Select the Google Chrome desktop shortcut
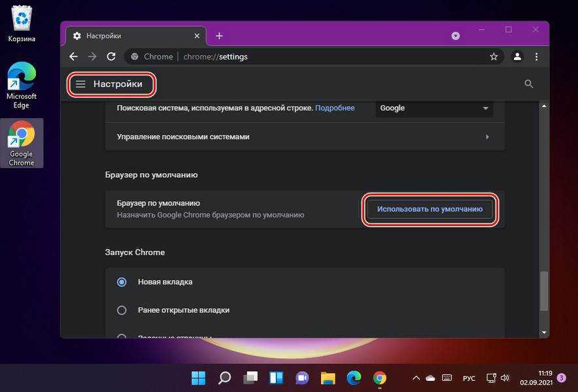The image size is (578, 392). pos(22,143)
